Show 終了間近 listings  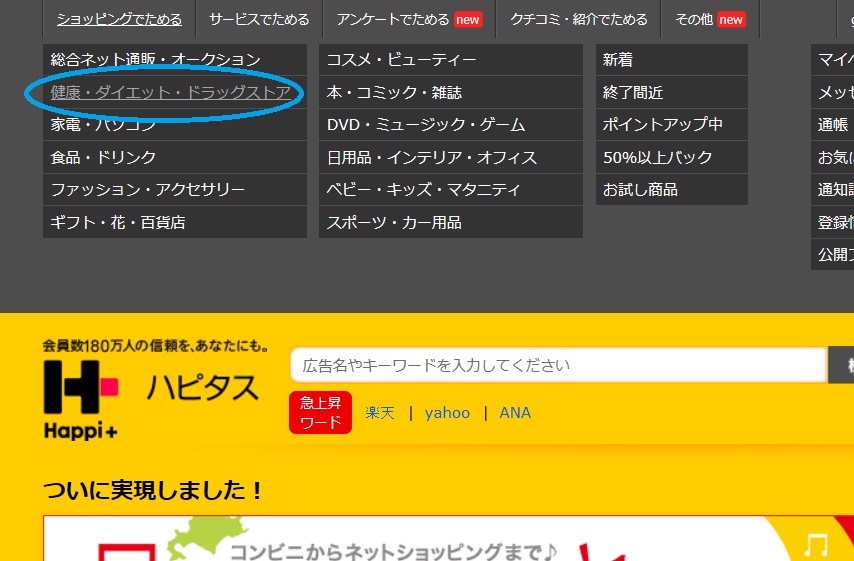(672, 92)
